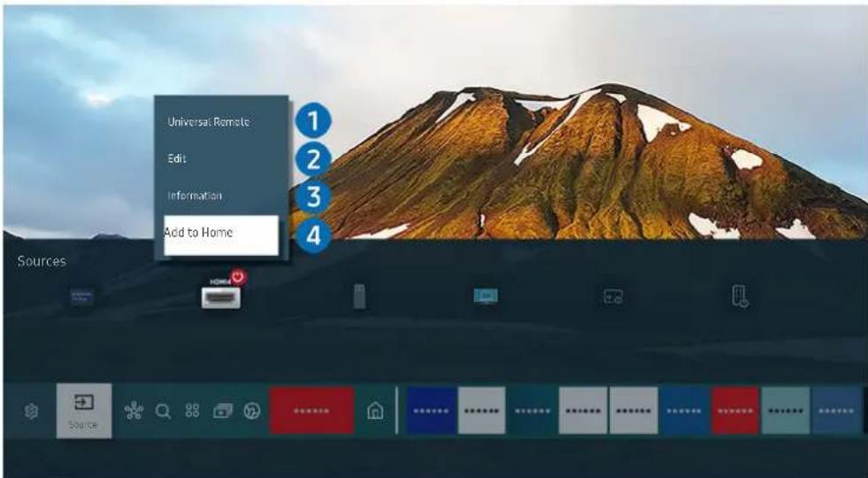
Task: Select the Home house icon
Action: (x=375, y=411)
